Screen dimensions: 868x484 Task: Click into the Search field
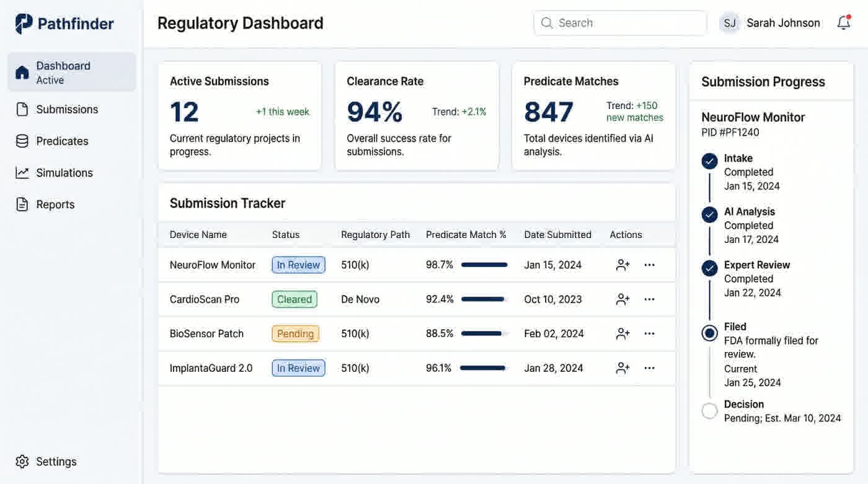point(620,22)
